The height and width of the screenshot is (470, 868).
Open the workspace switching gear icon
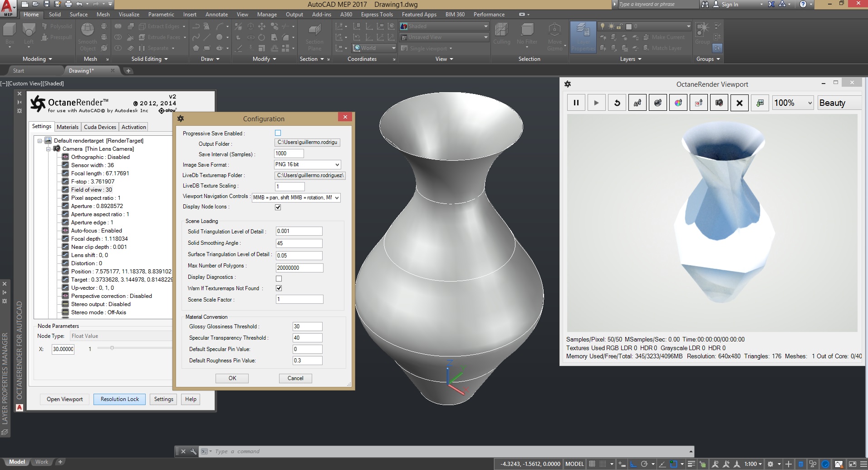(x=770, y=464)
